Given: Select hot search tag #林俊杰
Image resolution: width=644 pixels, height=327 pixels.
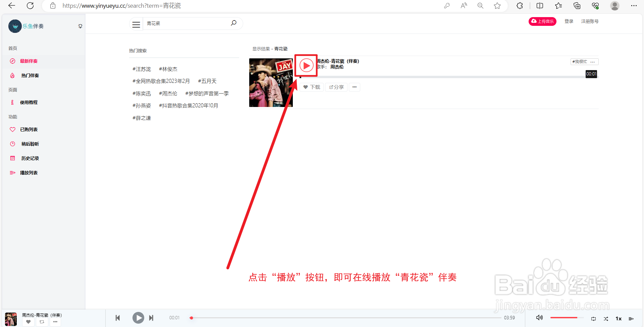Looking at the screenshot, I should tap(168, 69).
